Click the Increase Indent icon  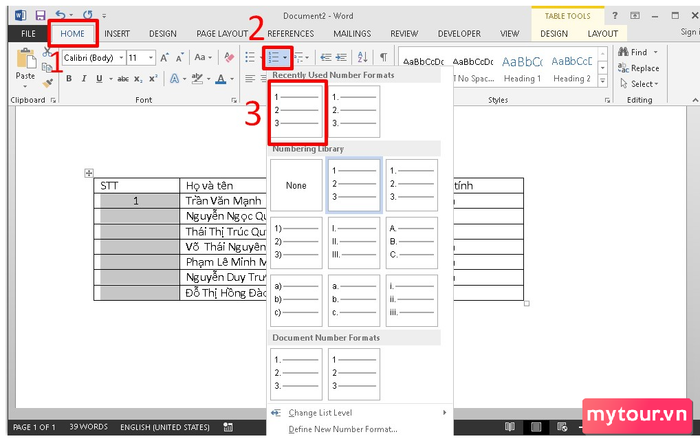342,57
